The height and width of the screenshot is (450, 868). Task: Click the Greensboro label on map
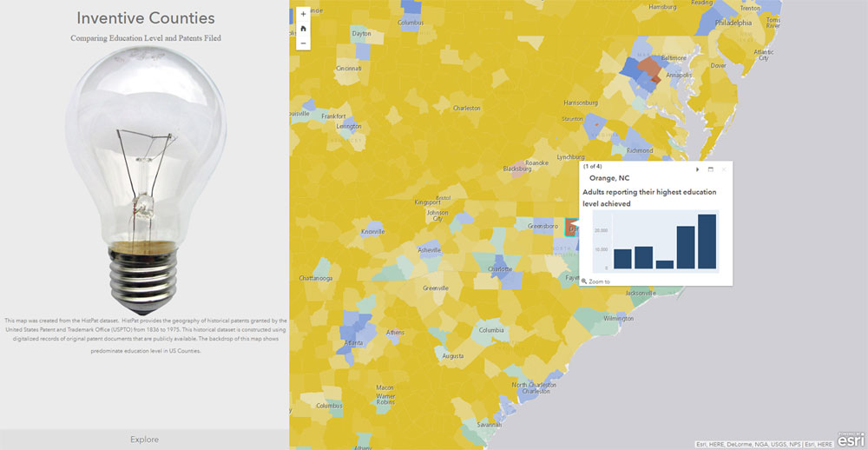click(542, 226)
